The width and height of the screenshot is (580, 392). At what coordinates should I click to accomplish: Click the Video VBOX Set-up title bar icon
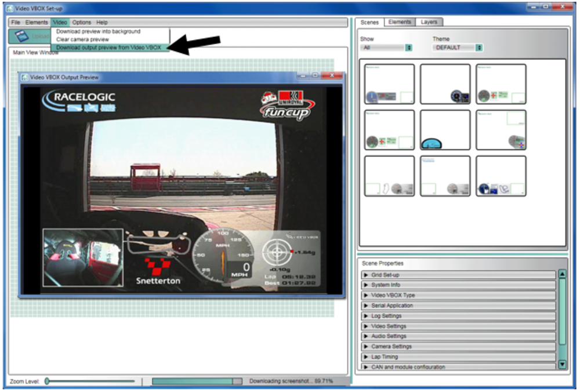click(9, 8)
